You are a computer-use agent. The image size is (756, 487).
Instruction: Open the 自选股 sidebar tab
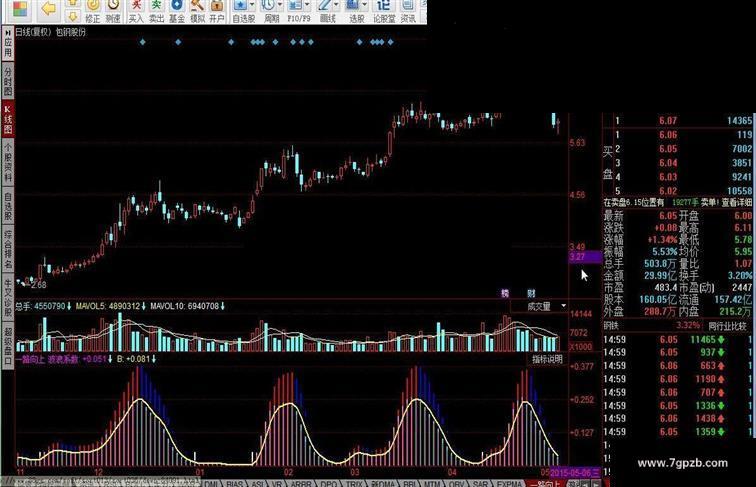tap(8, 206)
